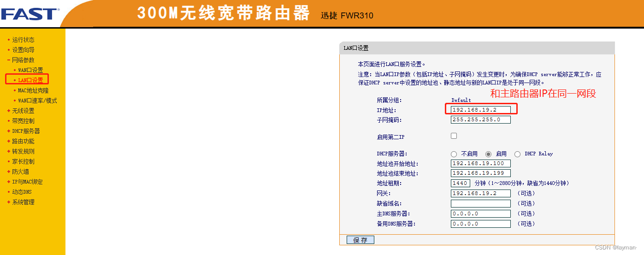Click the 保存 button
644x255 pixels.
(360, 240)
